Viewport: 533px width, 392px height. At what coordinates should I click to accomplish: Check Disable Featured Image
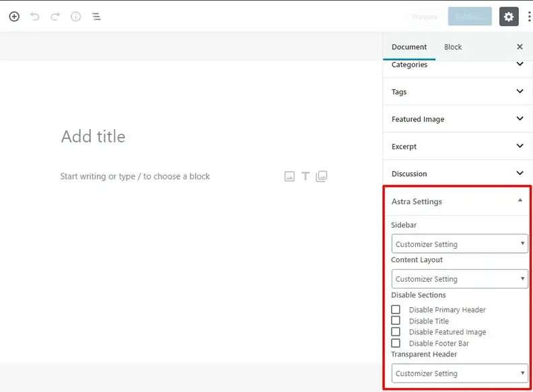(396, 332)
